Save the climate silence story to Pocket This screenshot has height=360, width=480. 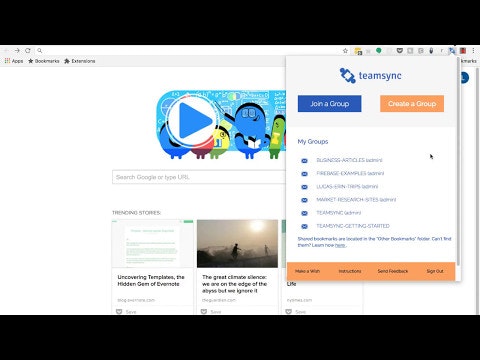coord(211,312)
